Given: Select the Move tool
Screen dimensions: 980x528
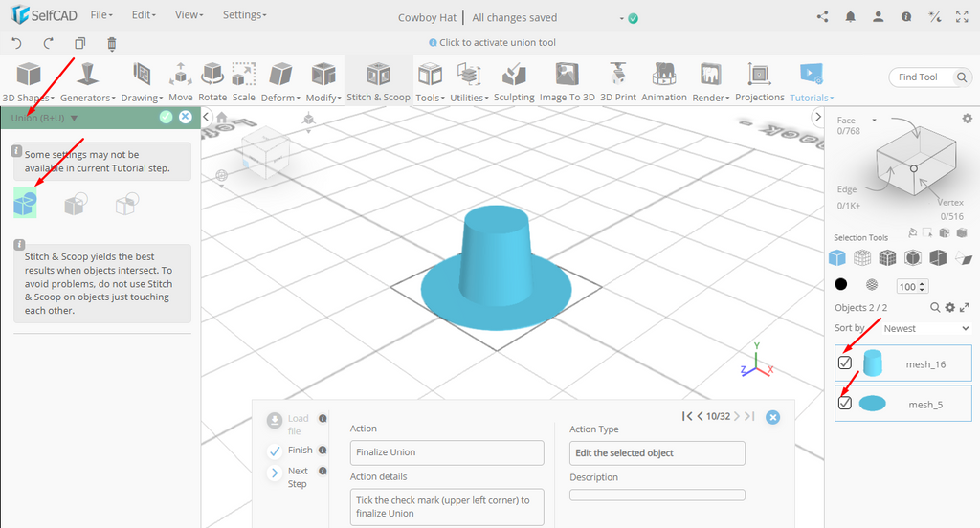Looking at the screenshot, I should pos(181,82).
